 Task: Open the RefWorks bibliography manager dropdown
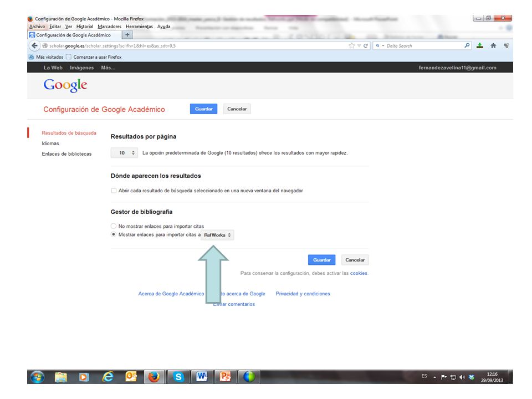[217, 235]
